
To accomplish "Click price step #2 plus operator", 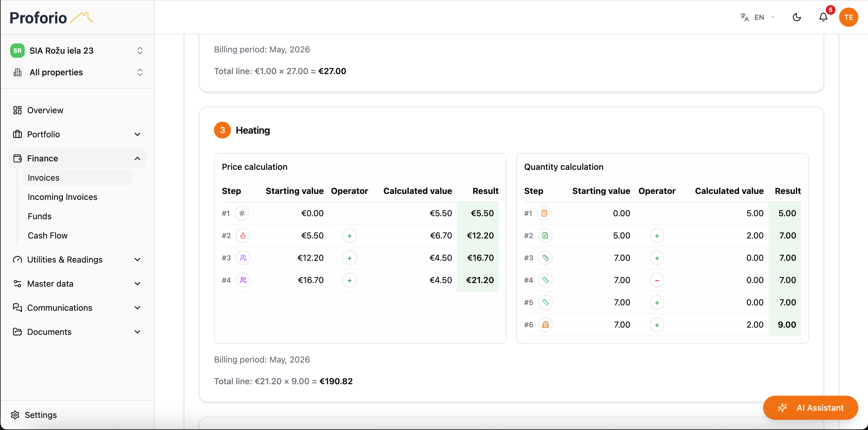I will (349, 236).
